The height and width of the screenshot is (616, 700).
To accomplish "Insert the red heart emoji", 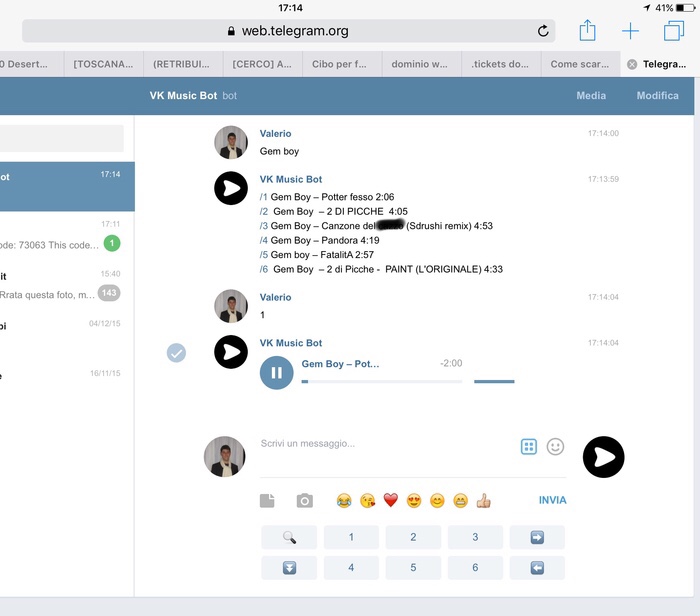I will click(x=391, y=500).
